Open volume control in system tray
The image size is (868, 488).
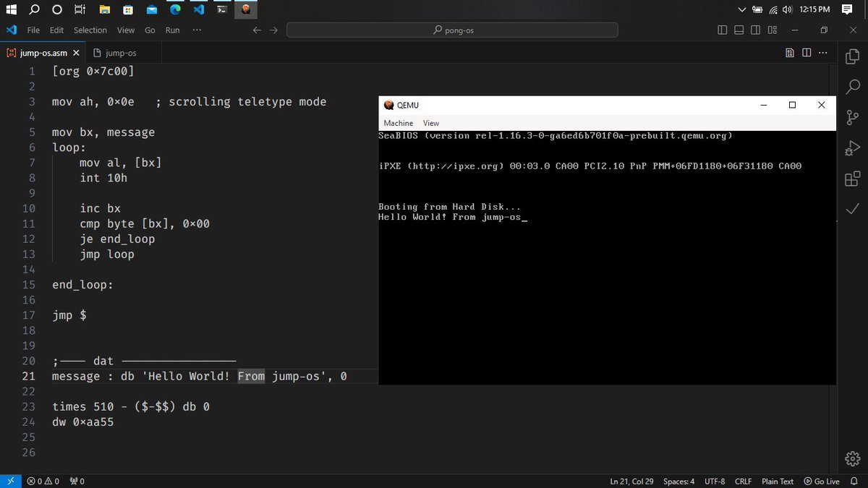788,9
